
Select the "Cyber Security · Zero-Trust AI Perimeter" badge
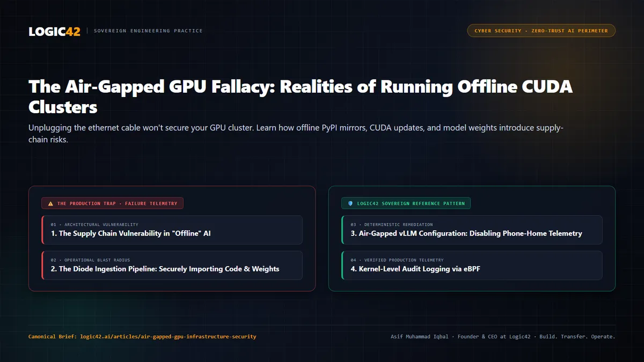pyautogui.click(x=541, y=31)
